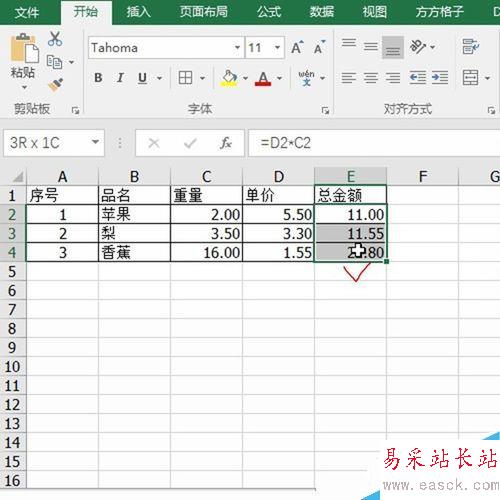Open font settings dialog launcher
Viewport: 500px width, 500px height.
tap(325, 110)
